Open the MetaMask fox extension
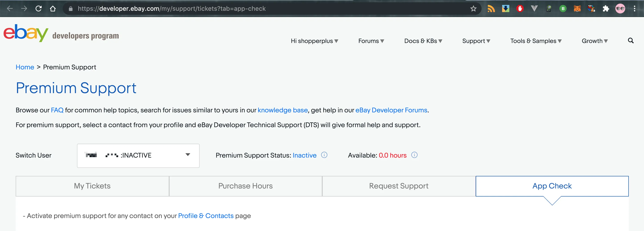Viewport: 644px width, 231px height. (x=577, y=9)
